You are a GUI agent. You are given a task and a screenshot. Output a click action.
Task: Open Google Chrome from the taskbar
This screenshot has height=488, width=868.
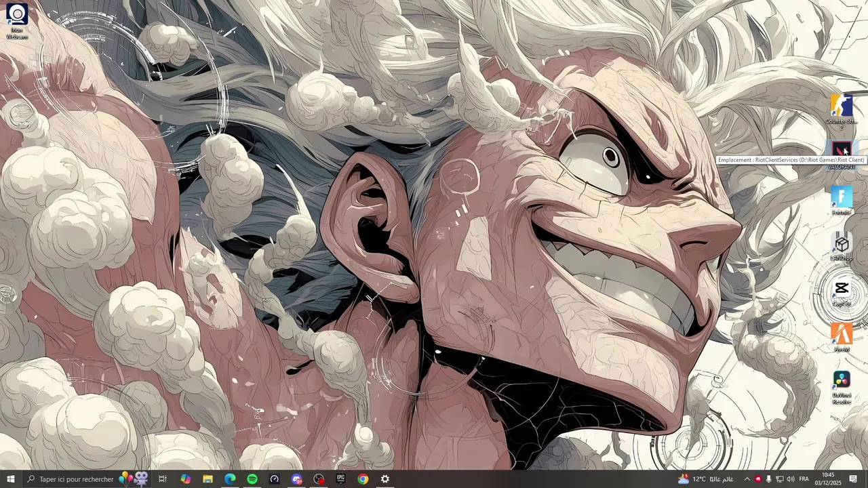363,479
